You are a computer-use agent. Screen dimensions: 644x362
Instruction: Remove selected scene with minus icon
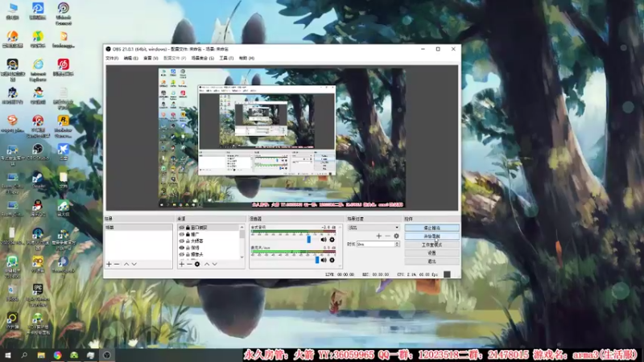pos(117,264)
